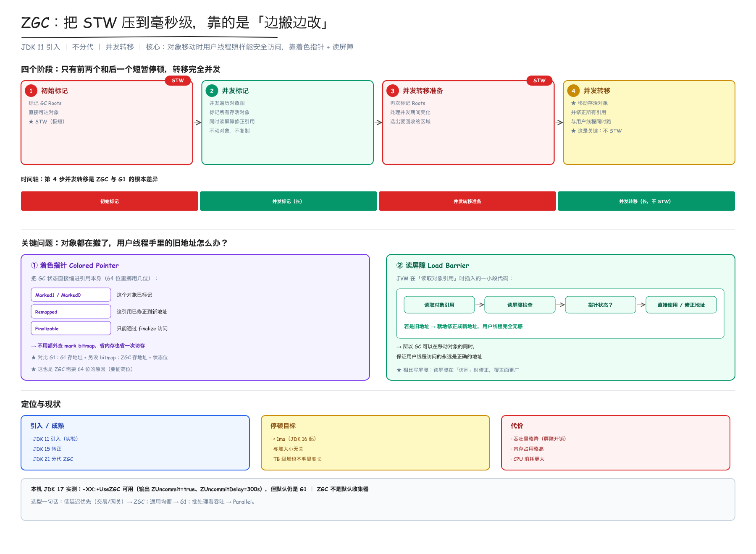This screenshot has width=756, height=554.
Task: Click the ① 着色指针 Colored Pointer heading
Action: pos(75,265)
